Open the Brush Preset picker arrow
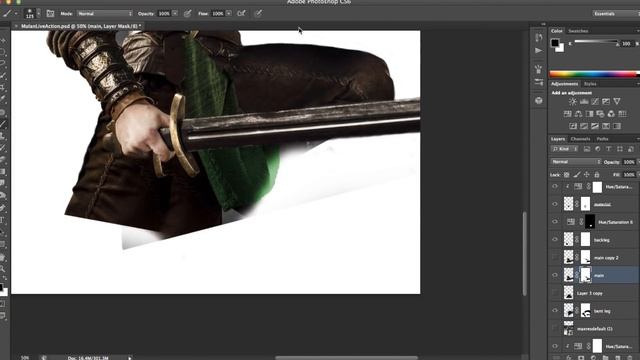Screen dimensions: 640x360 [38, 13]
